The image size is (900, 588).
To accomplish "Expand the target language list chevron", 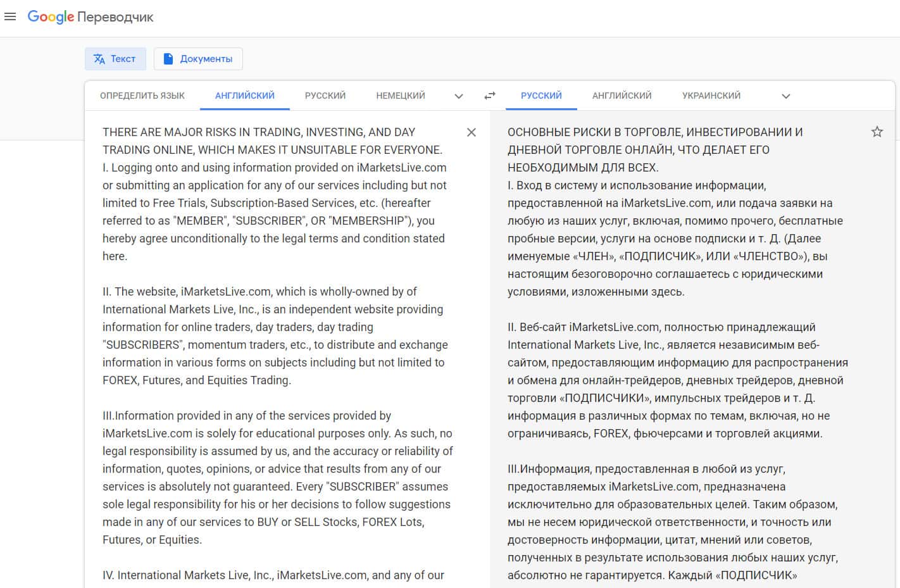I will point(786,96).
